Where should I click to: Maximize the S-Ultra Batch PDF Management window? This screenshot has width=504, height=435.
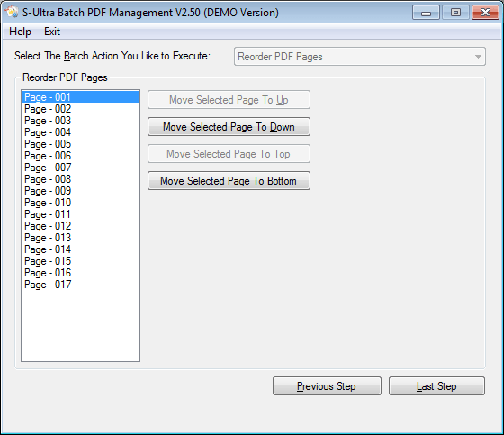455,13
